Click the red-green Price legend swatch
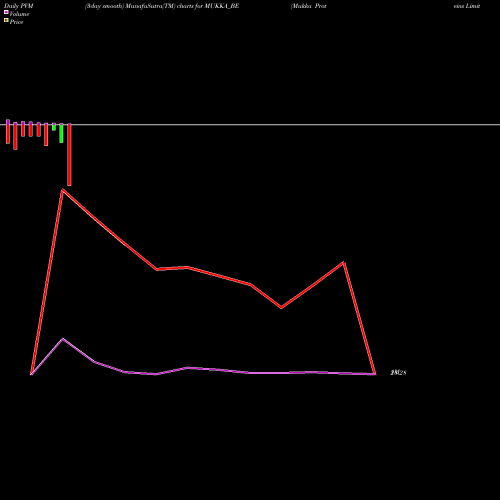Image resolution: width=500 pixels, height=500 pixels. pos(6,21)
